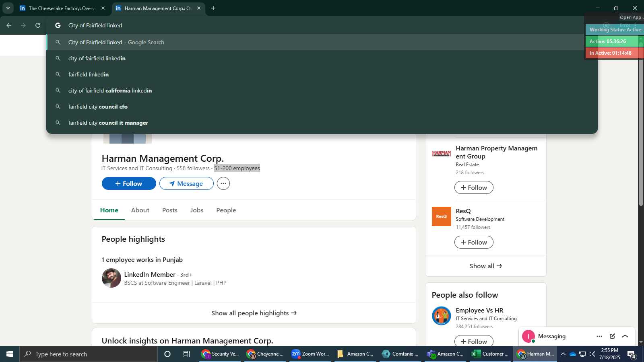
Task: Click the Messaging profile avatar
Action: click(x=528, y=336)
